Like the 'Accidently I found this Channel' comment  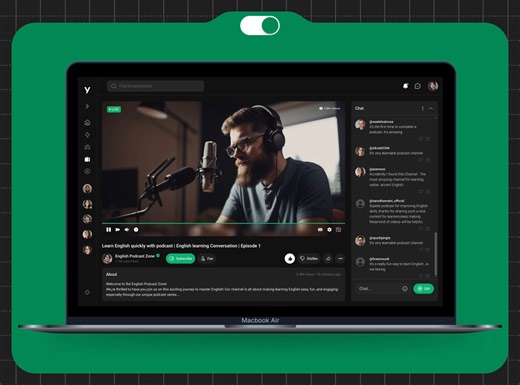421,192
